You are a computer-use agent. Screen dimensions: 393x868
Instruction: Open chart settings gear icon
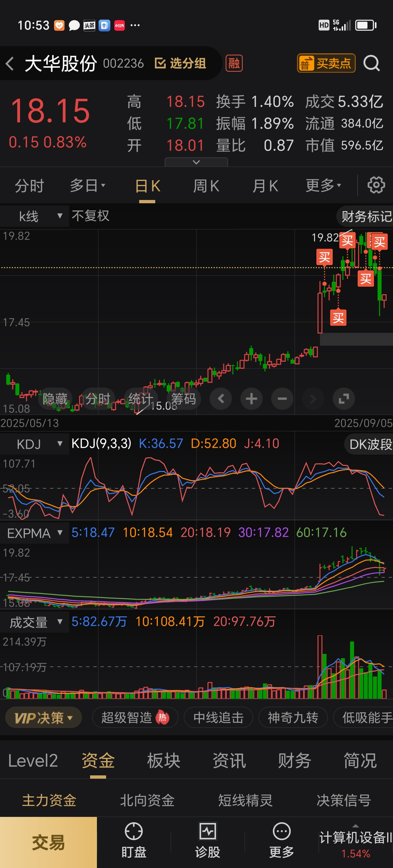[376, 185]
